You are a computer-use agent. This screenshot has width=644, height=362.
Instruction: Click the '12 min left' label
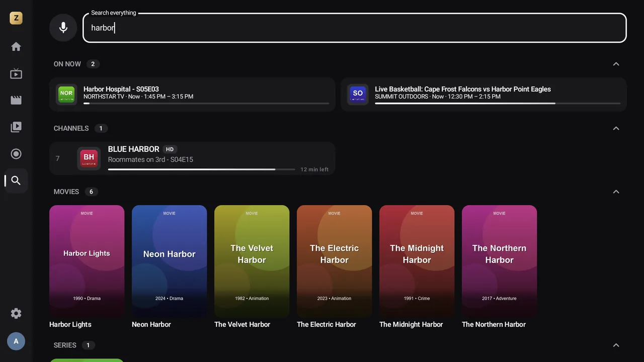[x=314, y=169]
